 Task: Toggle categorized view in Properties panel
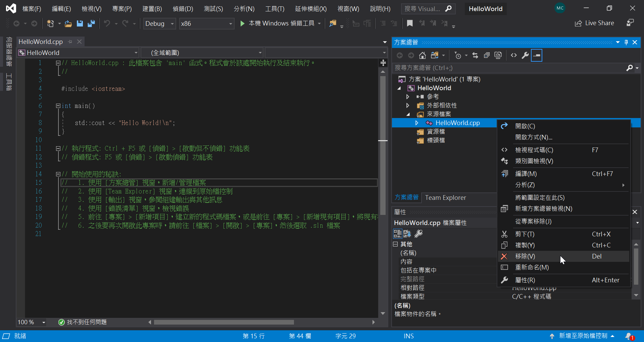(x=397, y=234)
